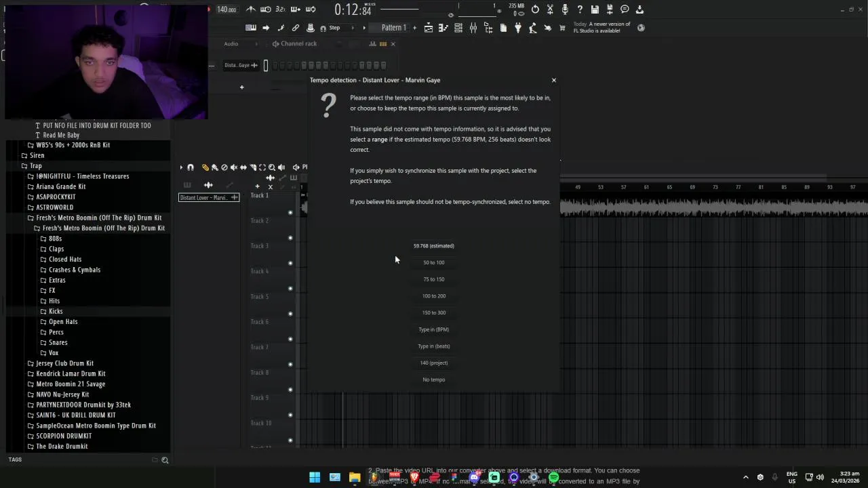Open the mixer view icon

tap(473, 28)
